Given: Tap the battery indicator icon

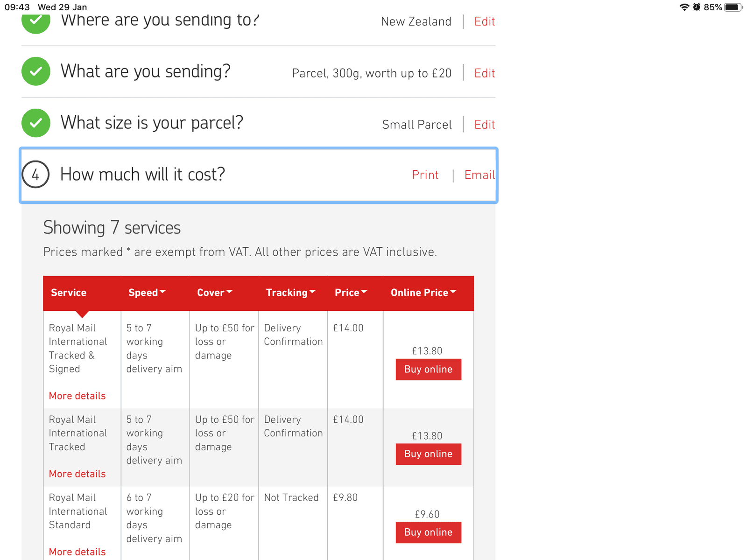Looking at the screenshot, I should [x=733, y=7].
